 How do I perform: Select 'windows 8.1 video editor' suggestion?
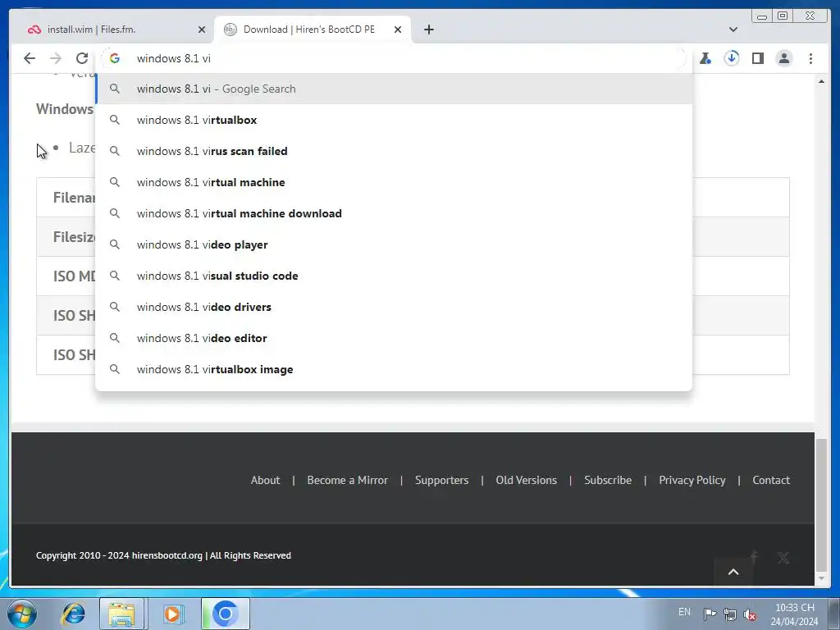[x=394, y=338]
